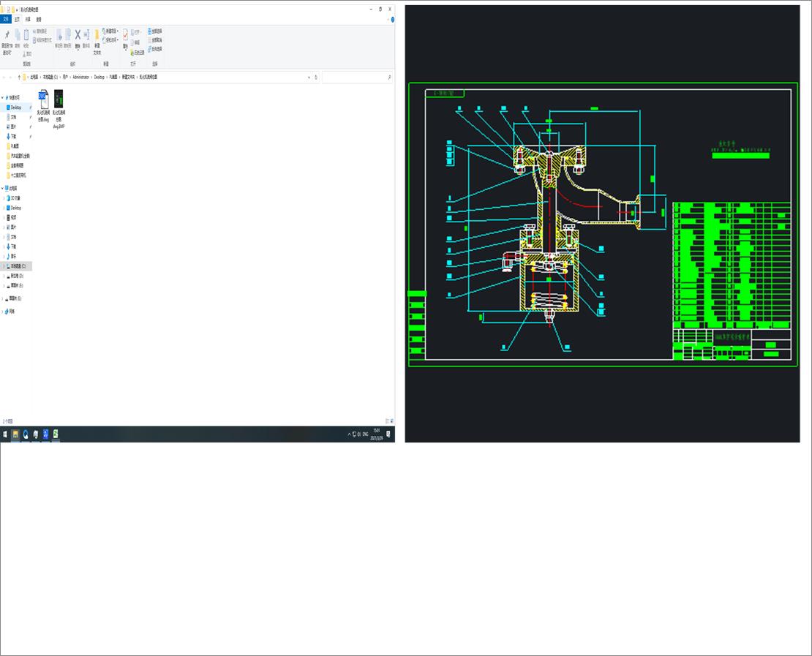
Task: Select Videos under This PC
Action: (13, 217)
